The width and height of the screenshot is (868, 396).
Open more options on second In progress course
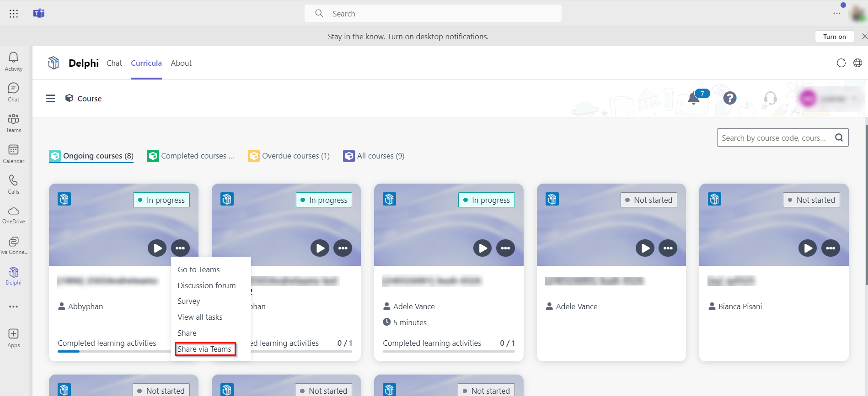click(x=343, y=248)
